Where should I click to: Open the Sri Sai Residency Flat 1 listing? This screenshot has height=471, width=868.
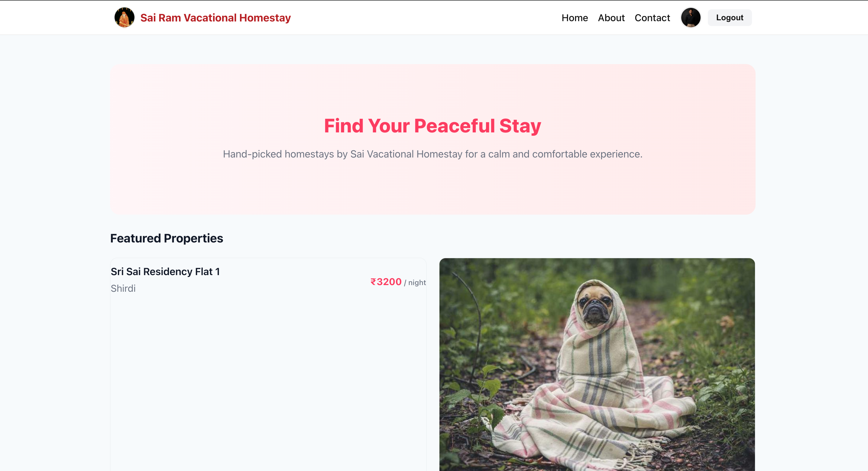click(x=165, y=271)
